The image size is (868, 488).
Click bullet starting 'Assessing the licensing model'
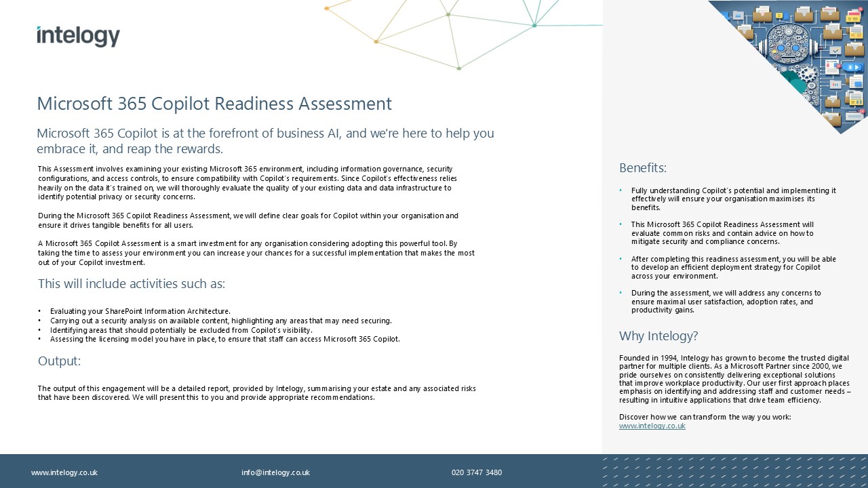225,339
